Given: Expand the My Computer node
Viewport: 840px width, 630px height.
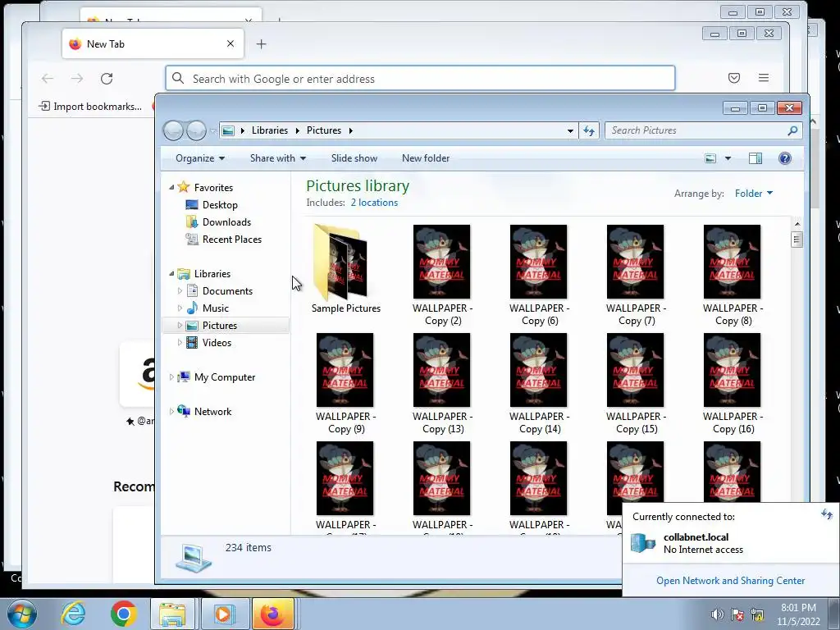Looking at the screenshot, I should tap(171, 377).
